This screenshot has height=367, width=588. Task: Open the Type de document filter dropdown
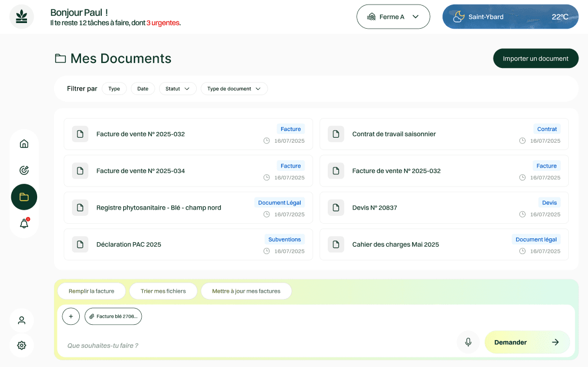(x=234, y=89)
